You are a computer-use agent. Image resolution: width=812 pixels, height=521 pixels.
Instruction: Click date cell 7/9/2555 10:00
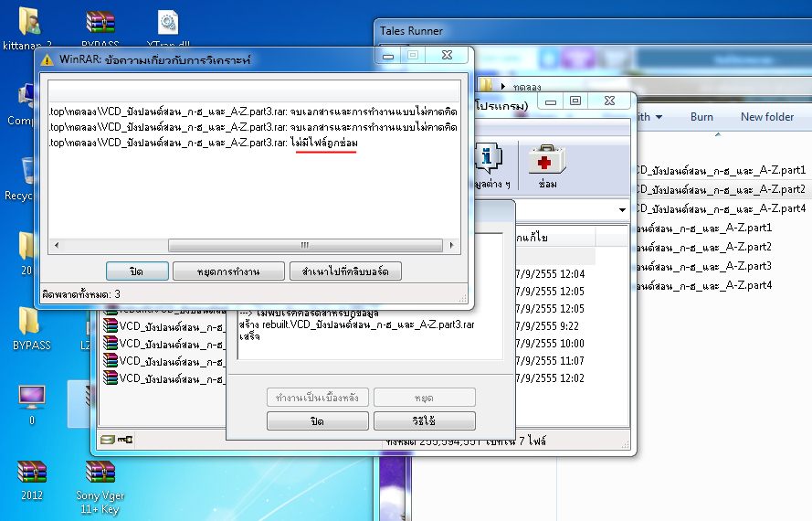pos(550,343)
